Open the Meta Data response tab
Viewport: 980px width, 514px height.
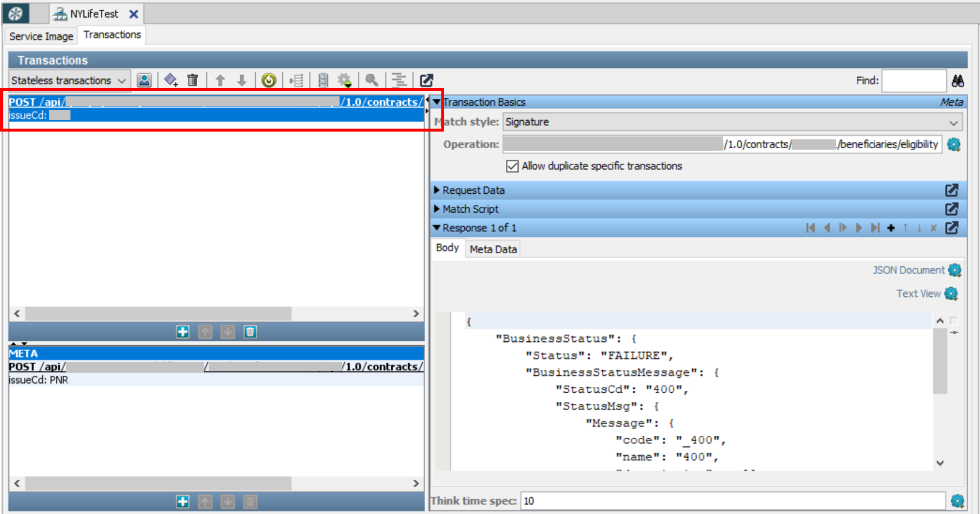click(493, 249)
